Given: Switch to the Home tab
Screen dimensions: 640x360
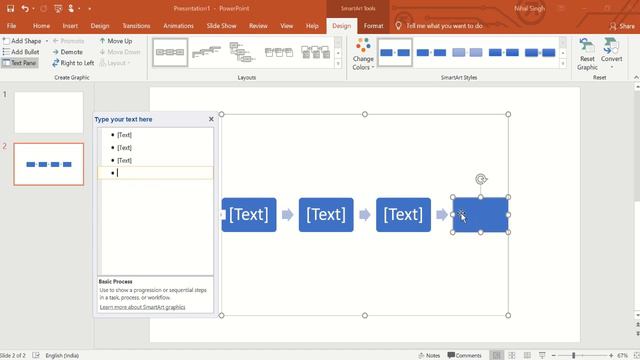Looking at the screenshot, I should [41, 26].
